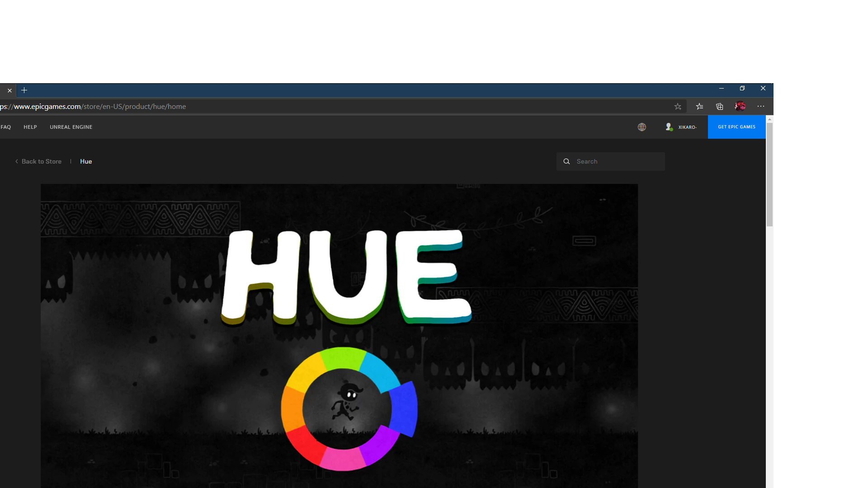The image size is (868, 488).
Task: Click the Hue game banner image
Action: 339,336
